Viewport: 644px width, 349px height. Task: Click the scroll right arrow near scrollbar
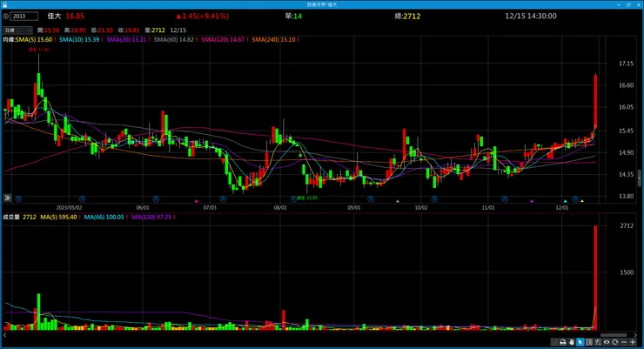636,335
